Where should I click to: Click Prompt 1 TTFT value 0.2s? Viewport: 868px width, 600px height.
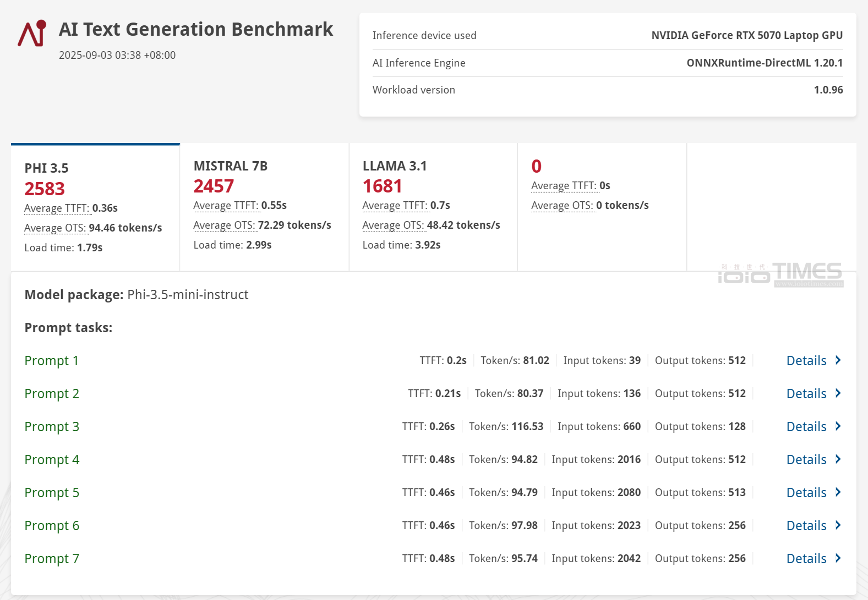456,361
